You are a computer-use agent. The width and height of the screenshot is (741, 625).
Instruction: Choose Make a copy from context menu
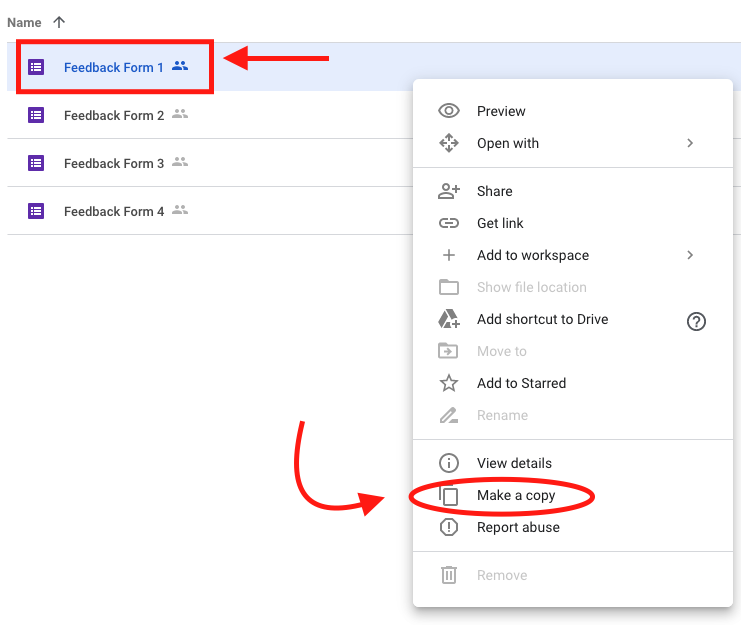[515, 495]
